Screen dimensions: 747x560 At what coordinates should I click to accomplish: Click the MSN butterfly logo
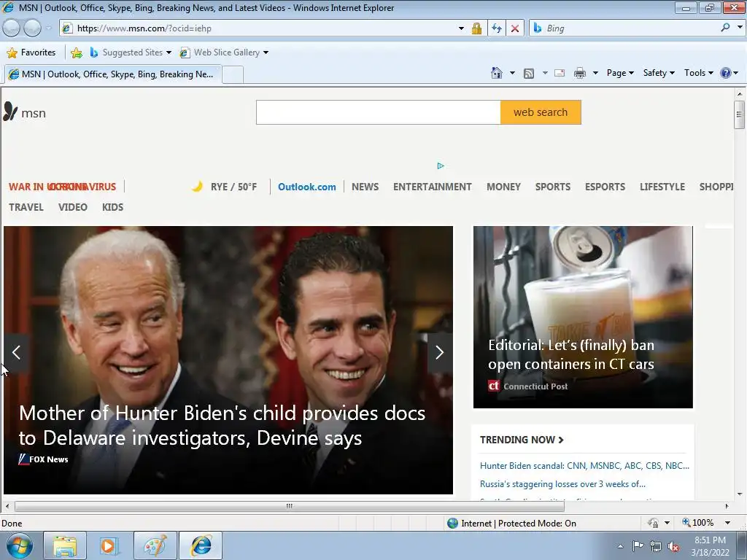(x=10, y=112)
